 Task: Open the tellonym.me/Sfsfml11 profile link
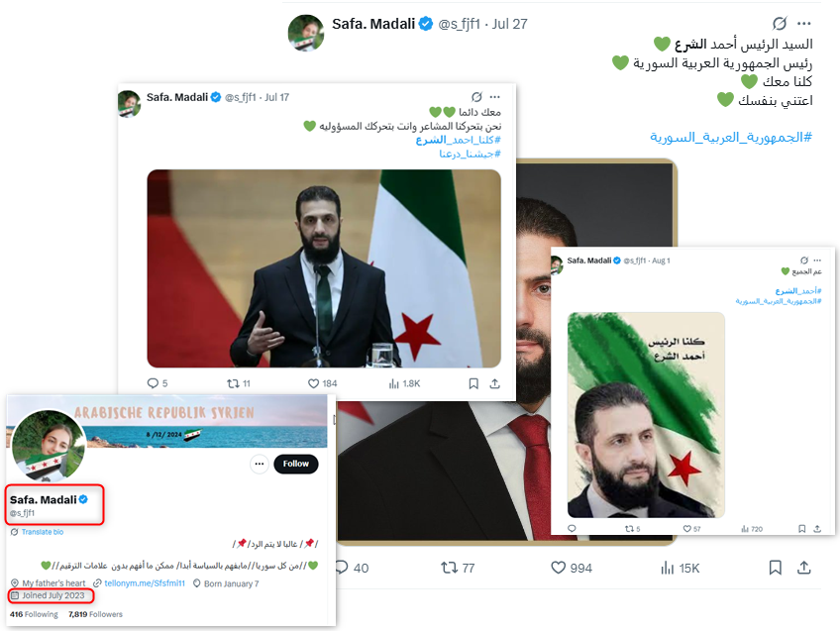coord(144,583)
